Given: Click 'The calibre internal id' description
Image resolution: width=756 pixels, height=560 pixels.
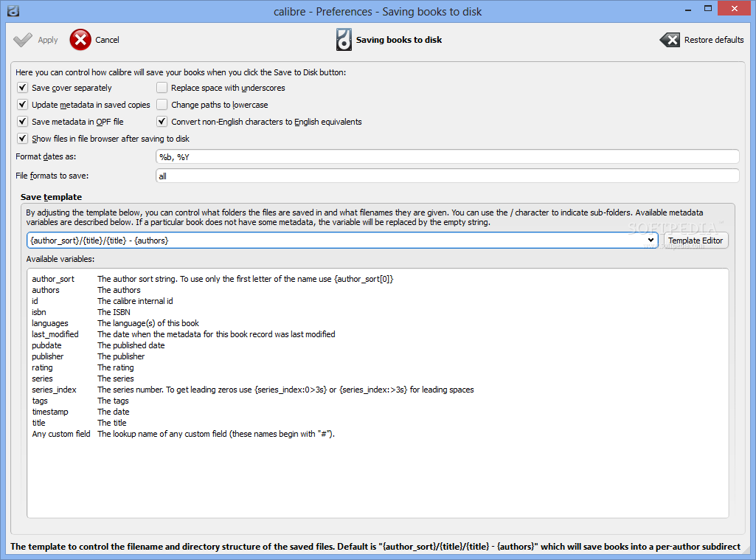Looking at the screenshot, I should pyautogui.click(x=135, y=301).
